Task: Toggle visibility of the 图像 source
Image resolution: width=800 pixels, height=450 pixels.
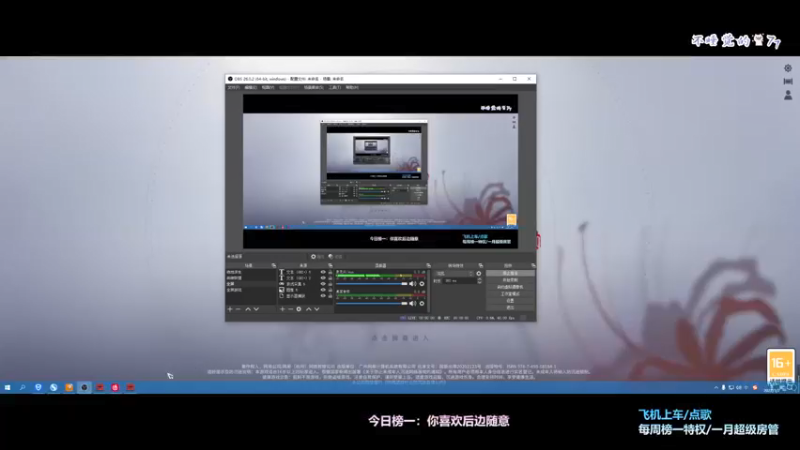Action: [323, 290]
